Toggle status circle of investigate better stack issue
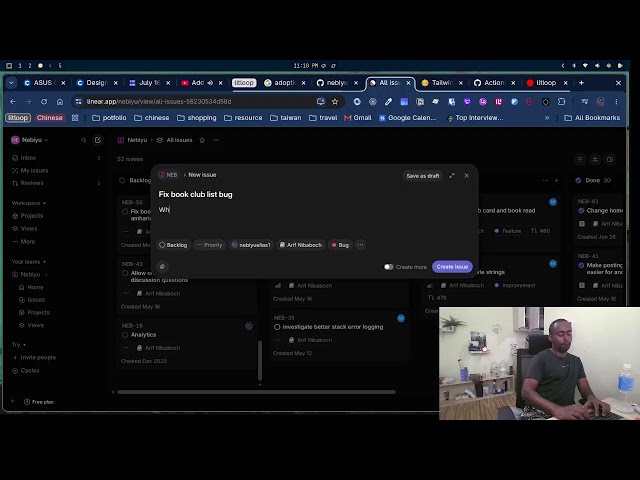The image size is (640, 480). pyautogui.click(x=277, y=327)
